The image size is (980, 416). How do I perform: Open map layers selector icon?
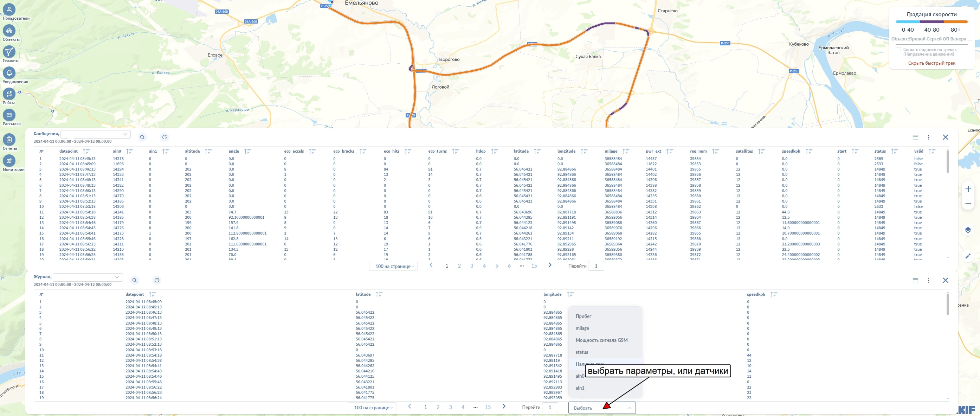point(968,230)
